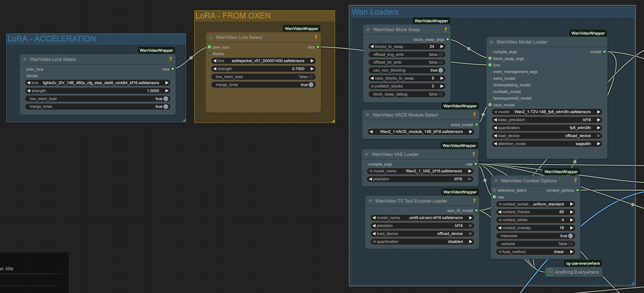
Task: Toggle low_mem_load in LoRA FROM OXEN node
Action: [x=311, y=77]
